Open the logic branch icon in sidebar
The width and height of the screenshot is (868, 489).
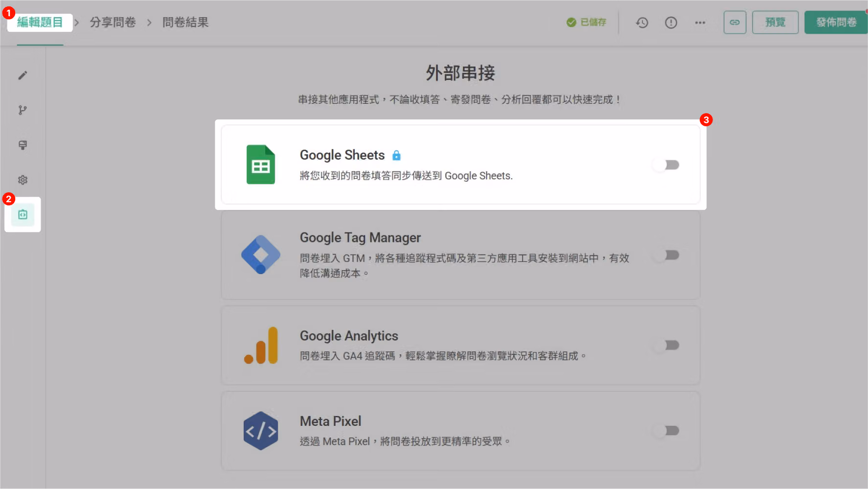[x=23, y=110]
